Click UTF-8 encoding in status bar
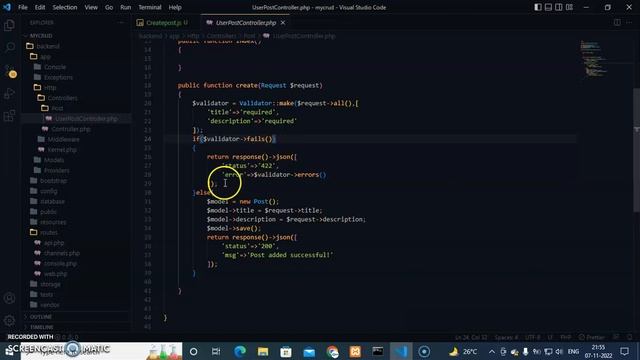 [532, 337]
